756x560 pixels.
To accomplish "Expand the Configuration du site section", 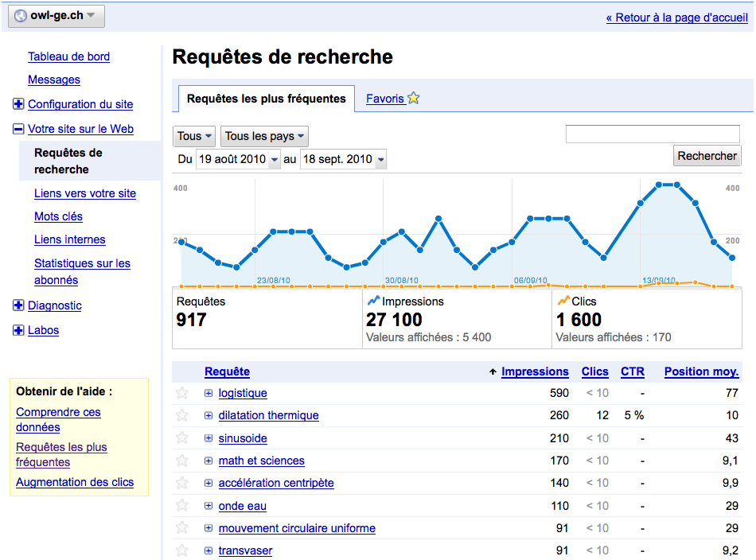I will (18, 104).
